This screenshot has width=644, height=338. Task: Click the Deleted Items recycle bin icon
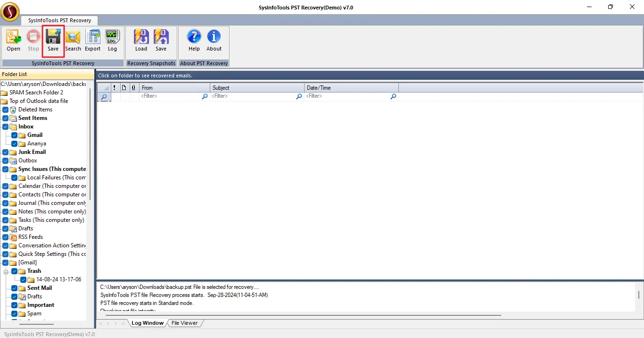tap(13, 110)
